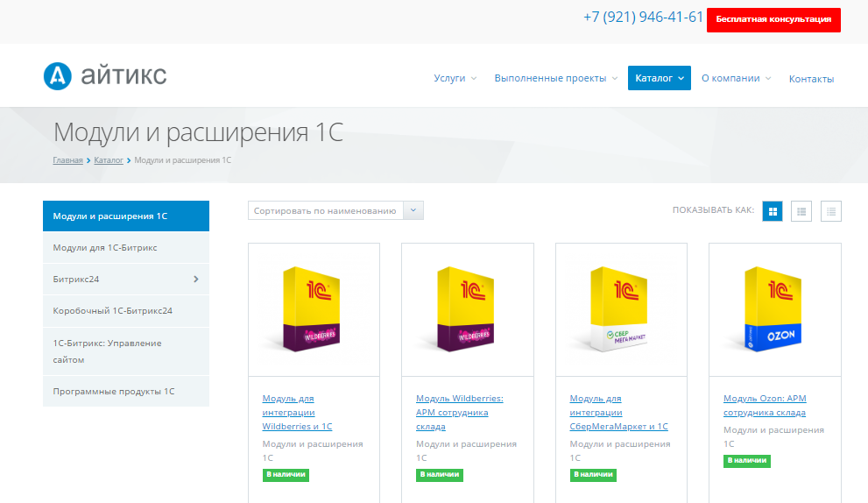Select Сортировать по наименованию combo box

coord(335,210)
